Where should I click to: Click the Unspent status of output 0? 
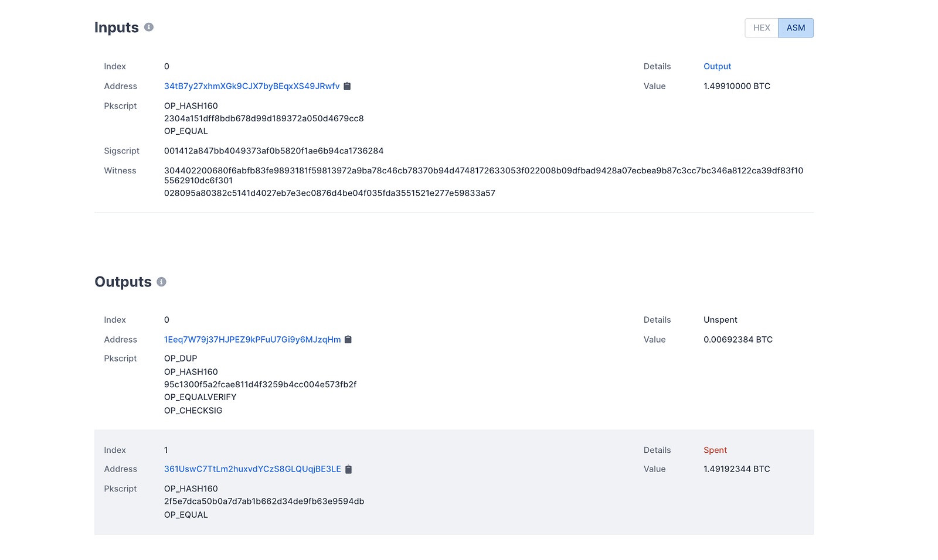(x=720, y=320)
